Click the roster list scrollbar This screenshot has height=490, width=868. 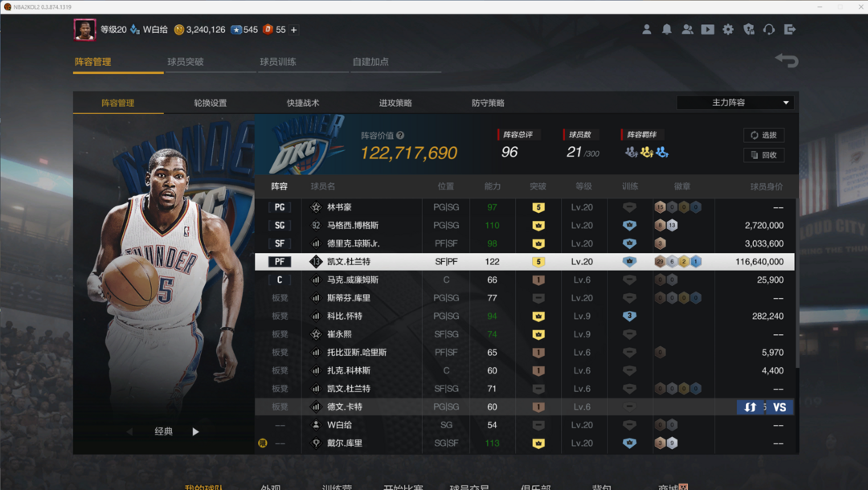click(797, 284)
